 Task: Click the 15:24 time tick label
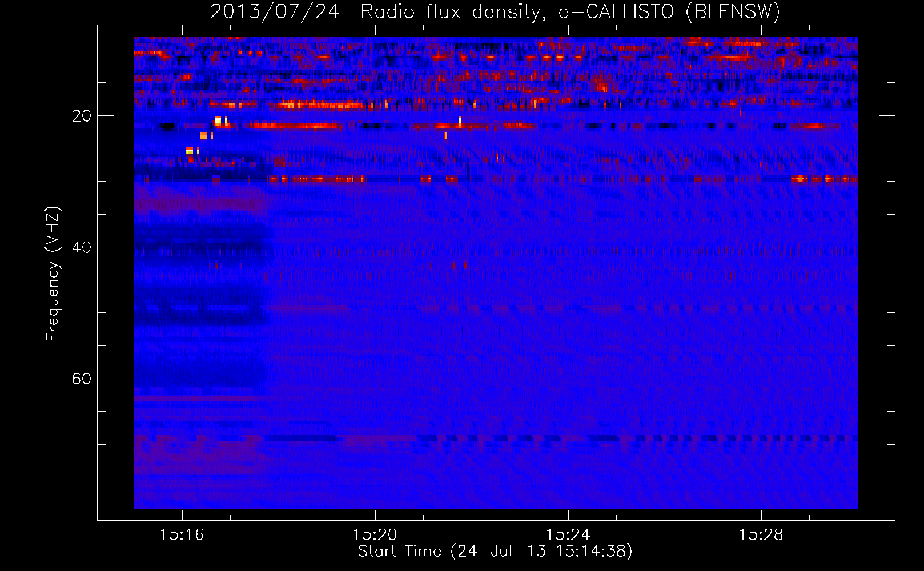coord(568,534)
